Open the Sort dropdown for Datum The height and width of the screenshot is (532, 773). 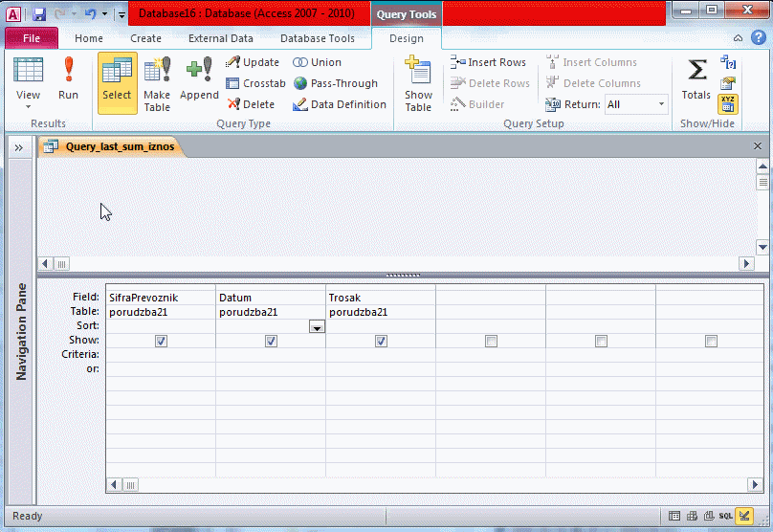pos(317,326)
